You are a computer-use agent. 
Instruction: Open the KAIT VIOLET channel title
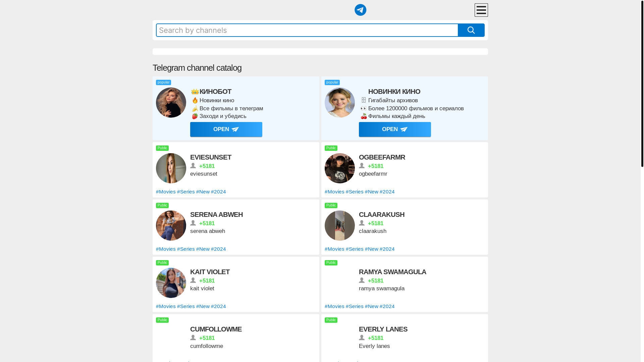pyautogui.click(x=210, y=272)
